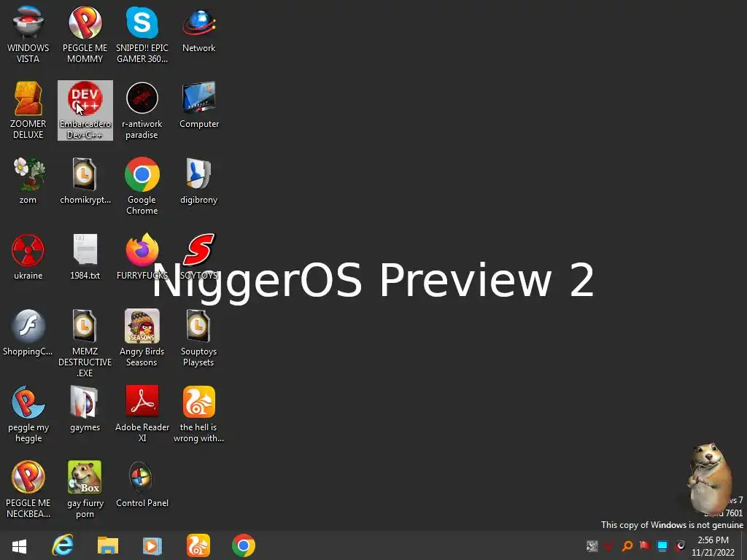
Task: Click the blue monitor network tray icon
Action: (x=662, y=545)
